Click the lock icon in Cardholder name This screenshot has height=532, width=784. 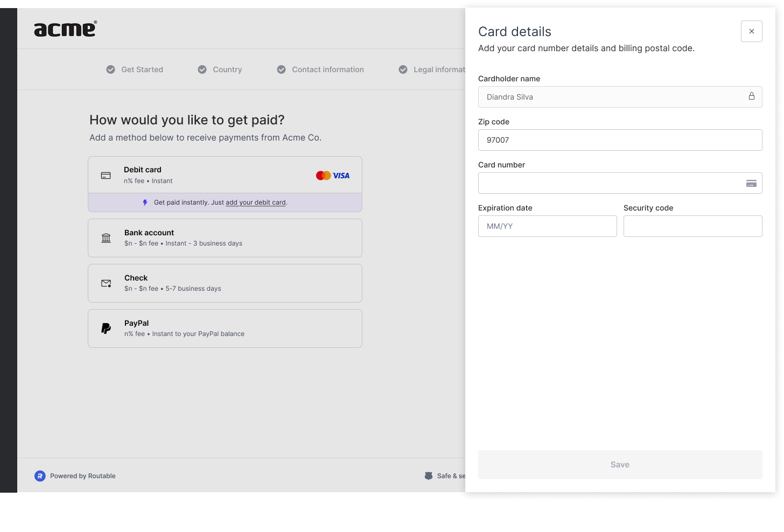(752, 96)
